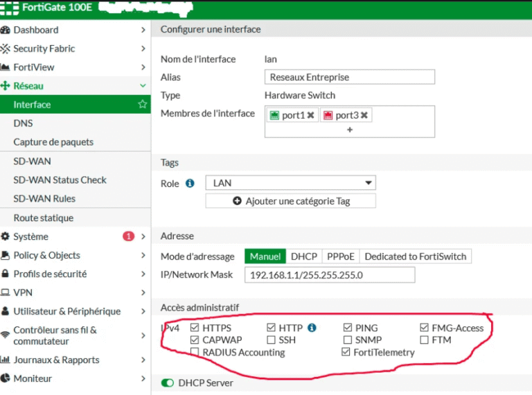Viewport: 532px width, 395px height.
Task: Expand the VPN chevron
Action: click(x=143, y=292)
